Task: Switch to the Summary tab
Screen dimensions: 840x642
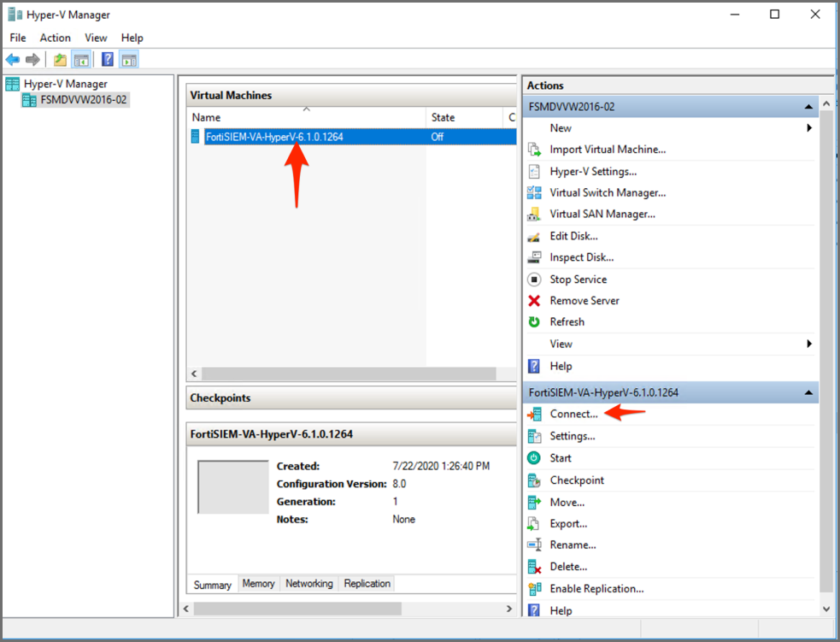Action: [213, 585]
